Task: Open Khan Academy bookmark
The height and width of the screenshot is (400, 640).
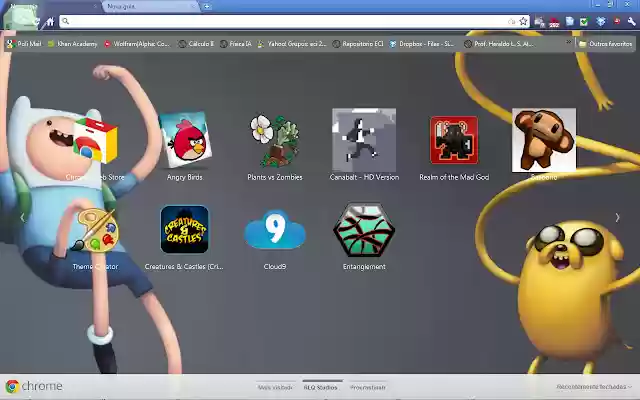Action: tap(73, 44)
